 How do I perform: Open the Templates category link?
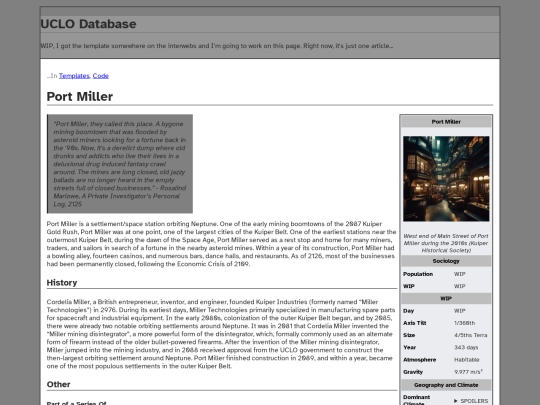[x=74, y=76]
